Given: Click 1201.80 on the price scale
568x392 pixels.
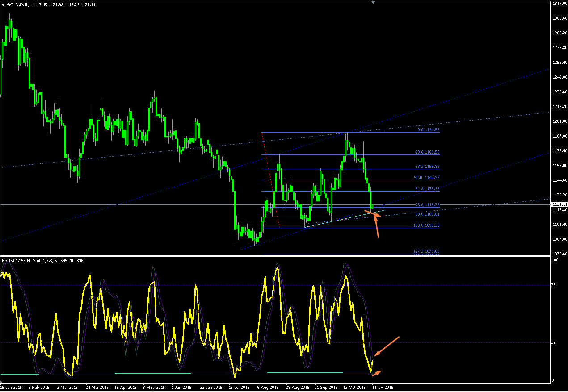Looking at the screenshot, I should 560,121.
